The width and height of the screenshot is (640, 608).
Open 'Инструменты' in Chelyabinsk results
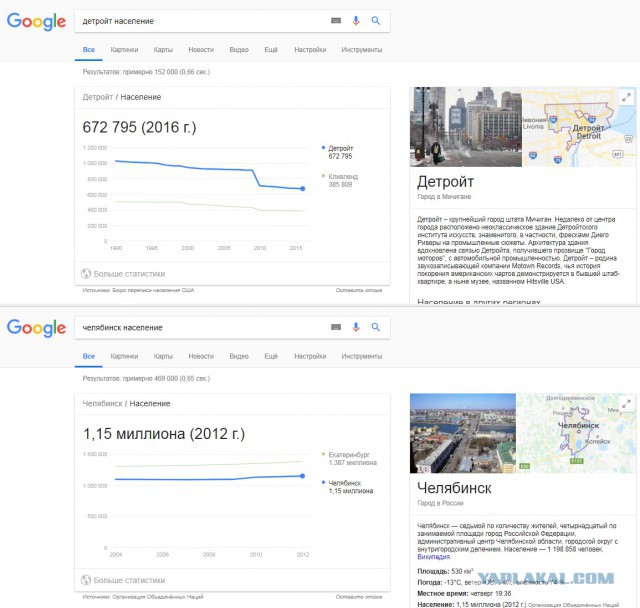[x=362, y=356]
